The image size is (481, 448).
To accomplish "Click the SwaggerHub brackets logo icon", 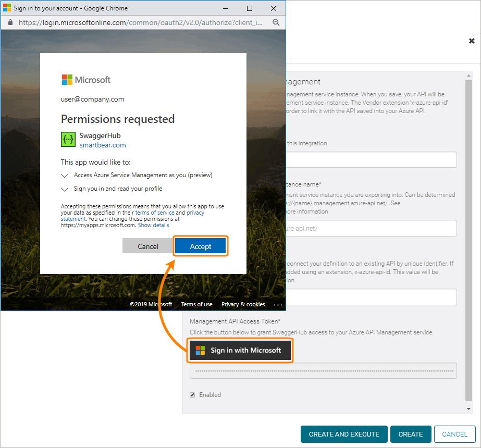I will pyautogui.click(x=68, y=139).
